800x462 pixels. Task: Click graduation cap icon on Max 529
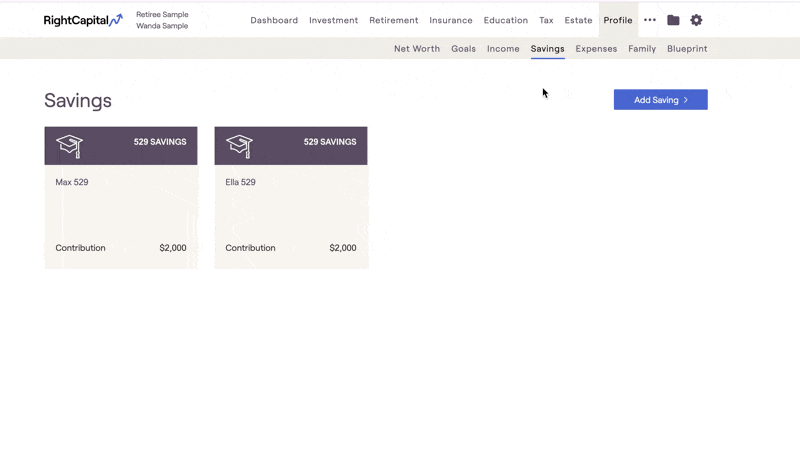pyautogui.click(x=69, y=146)
